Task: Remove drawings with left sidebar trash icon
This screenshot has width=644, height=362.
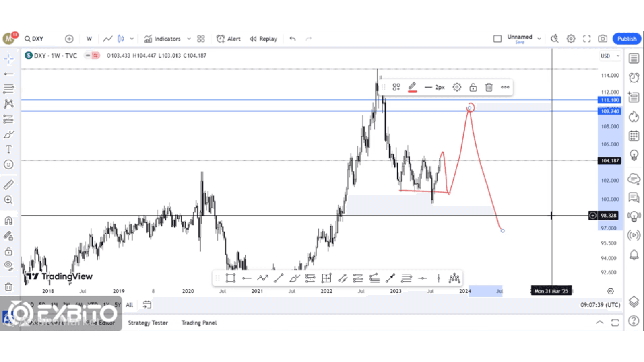Action: 8,287
